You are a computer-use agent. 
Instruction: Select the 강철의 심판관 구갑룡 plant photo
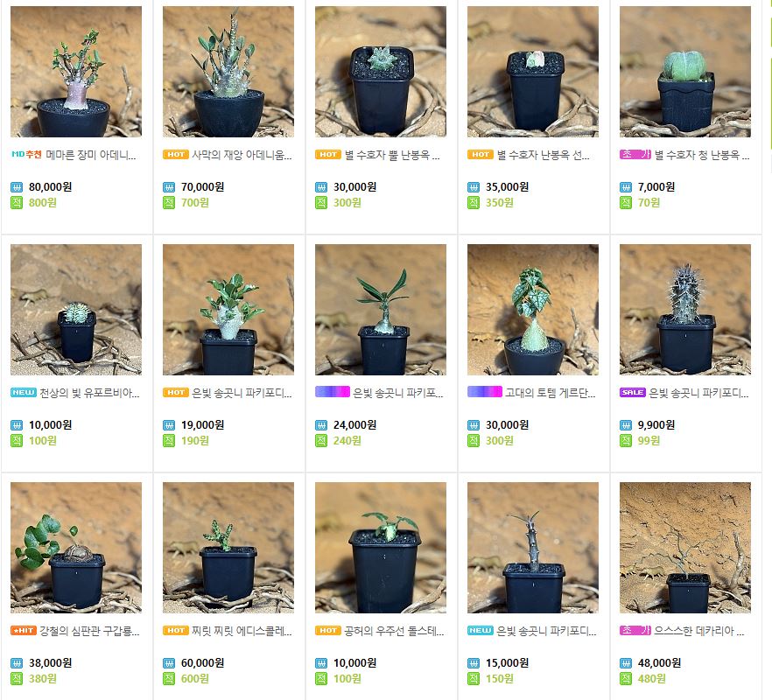(76, 548)
